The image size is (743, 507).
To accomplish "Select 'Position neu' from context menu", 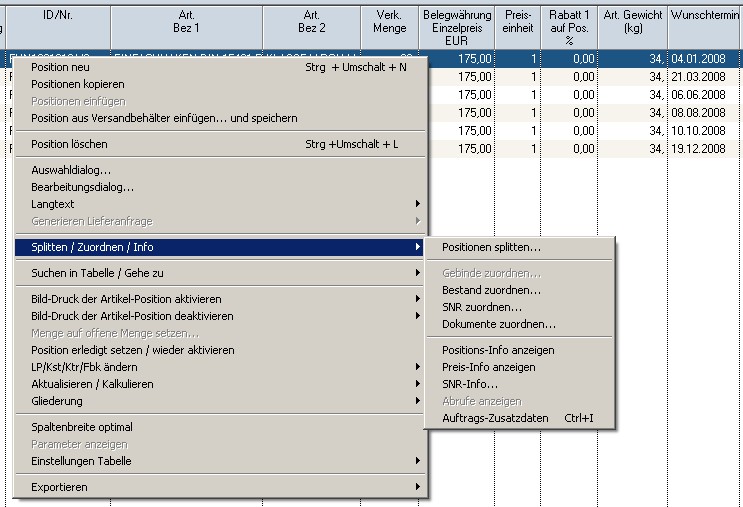I will pyautogui.click(x=60, y=68).
